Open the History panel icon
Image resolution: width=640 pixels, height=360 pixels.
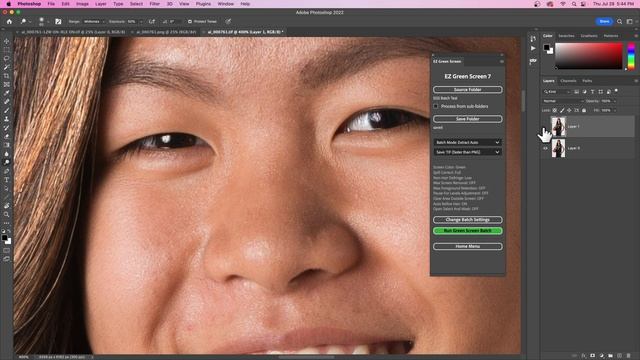pyautogui.click(x=533, y=38)
